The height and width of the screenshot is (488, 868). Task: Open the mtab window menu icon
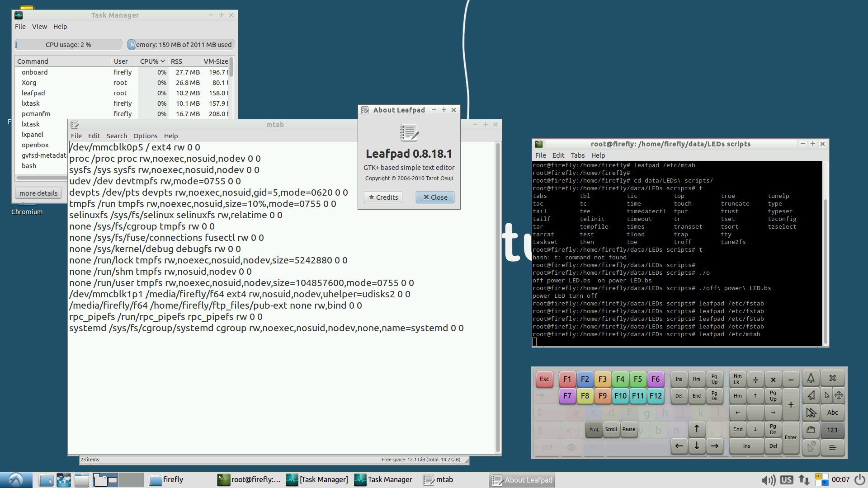(75, 125)
